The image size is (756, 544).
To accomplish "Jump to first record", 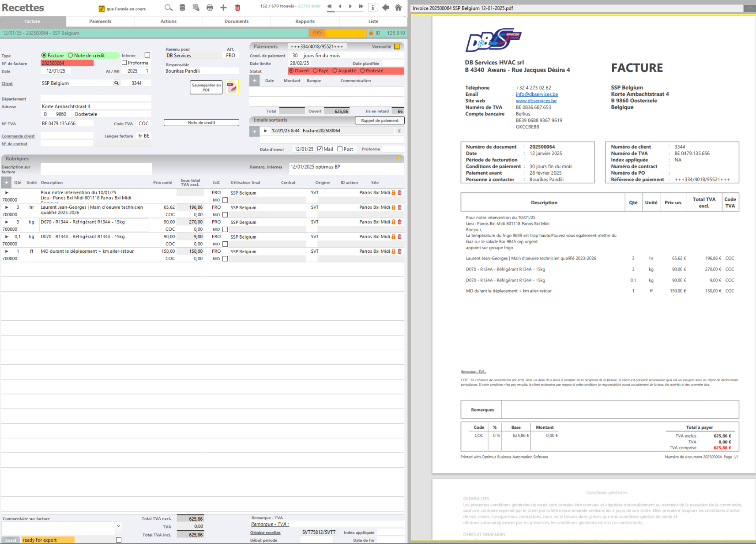I will point(329,7).
